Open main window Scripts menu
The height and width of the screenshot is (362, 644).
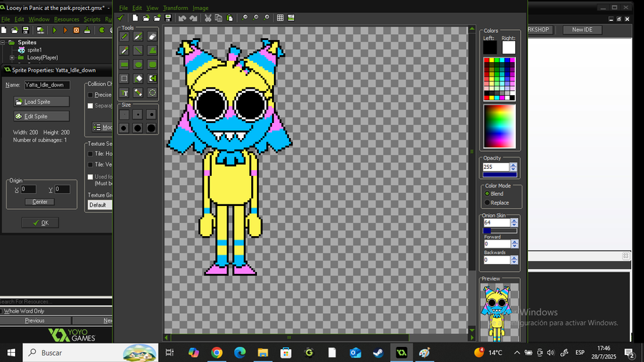coord(92,19)
